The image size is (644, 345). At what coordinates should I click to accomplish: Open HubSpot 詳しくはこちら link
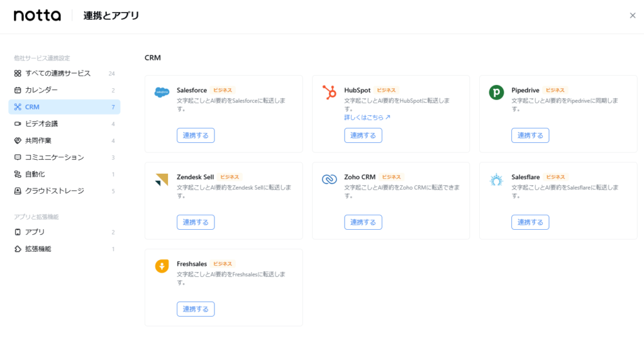pos(367,118)
